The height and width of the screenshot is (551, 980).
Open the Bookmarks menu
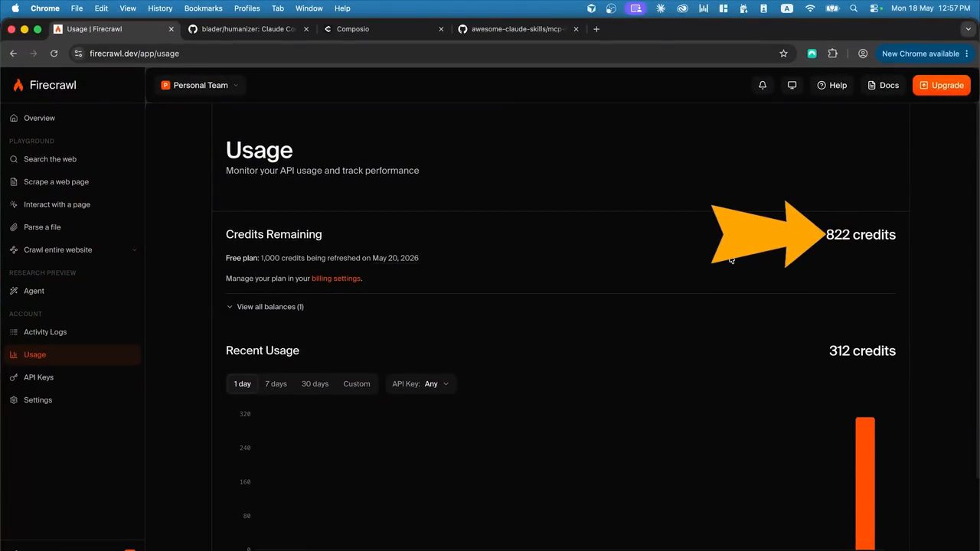[203, 8]
